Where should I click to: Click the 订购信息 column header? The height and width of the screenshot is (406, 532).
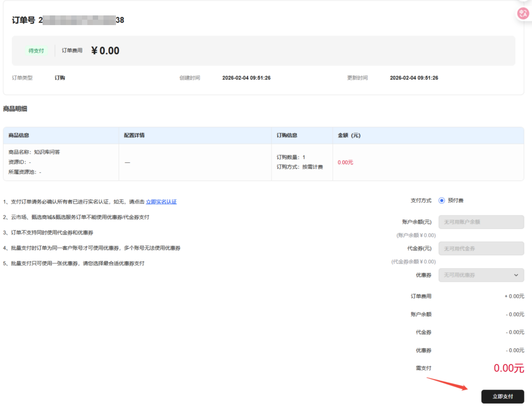click(x=287, y=135)
